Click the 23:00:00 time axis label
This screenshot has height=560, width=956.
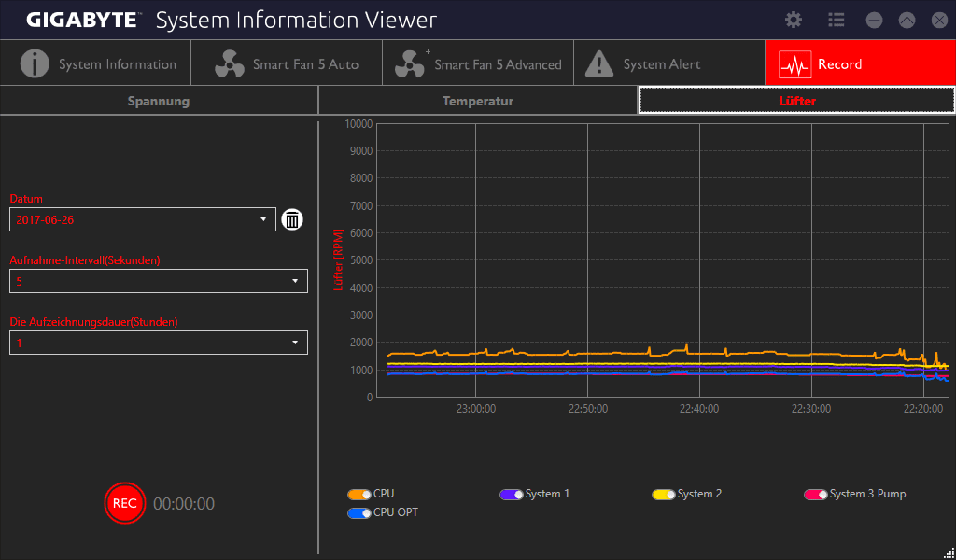click(475, 408)
